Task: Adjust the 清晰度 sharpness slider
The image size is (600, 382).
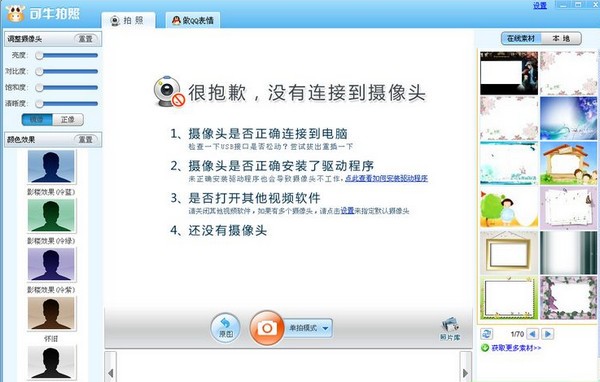Action: pos(67,104)
